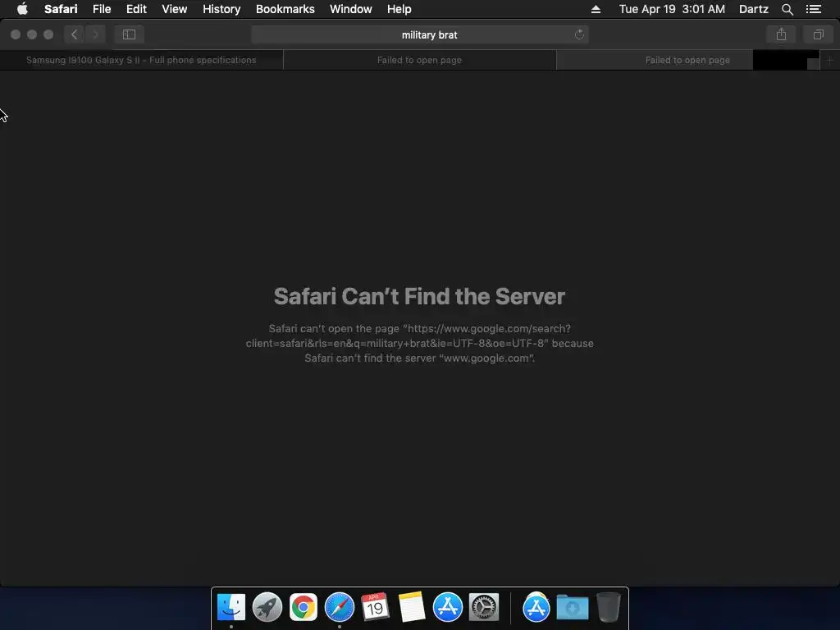Screen dimensions: 840x630
Task: Click the error text mentioning www.google.com
Action: point(419,344)
